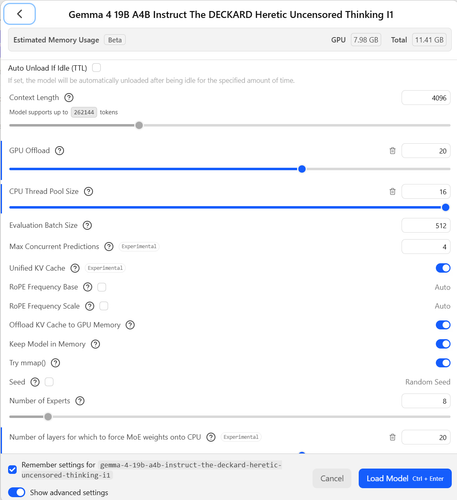Click the Load Model button
This screenshot has width=457, height=500.
pos(405,478)
